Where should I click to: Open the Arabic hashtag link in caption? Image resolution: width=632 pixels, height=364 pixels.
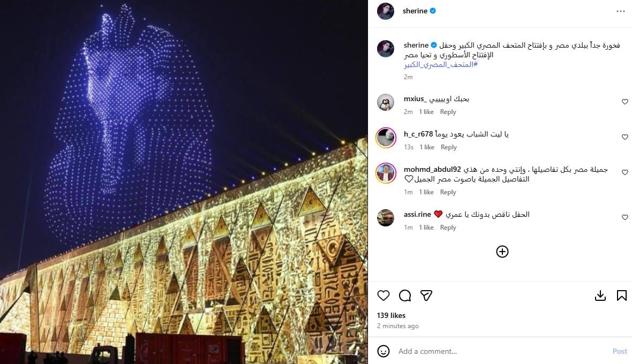(x=441, y=64)
